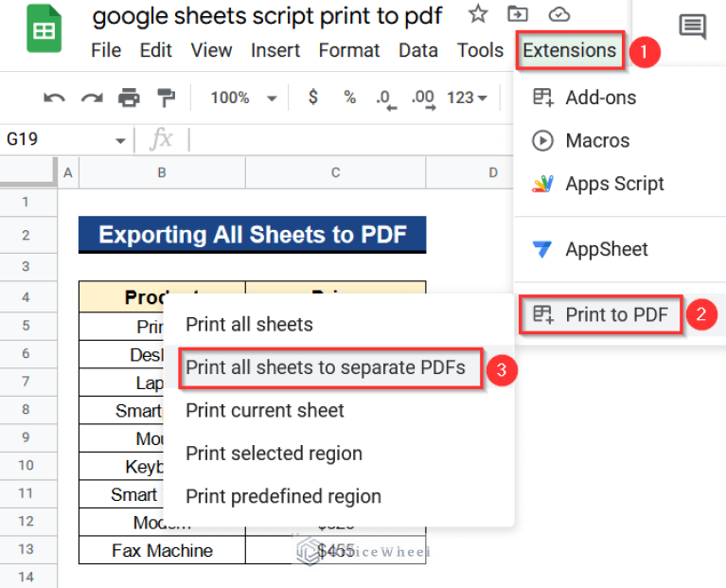Open the Format menu
The image size is (726, 588).
349,50
